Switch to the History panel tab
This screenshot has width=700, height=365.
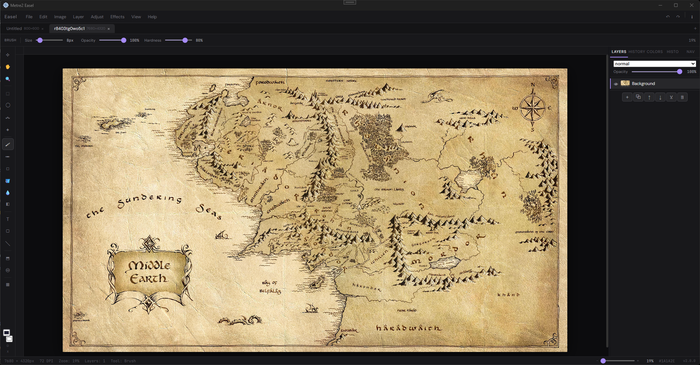(x=637, y=52)
